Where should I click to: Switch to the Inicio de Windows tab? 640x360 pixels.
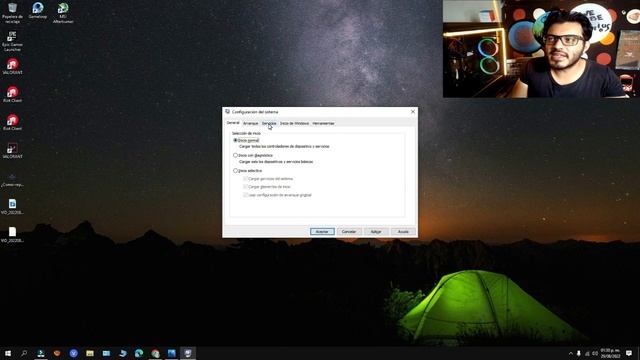[x=294, y=123]
